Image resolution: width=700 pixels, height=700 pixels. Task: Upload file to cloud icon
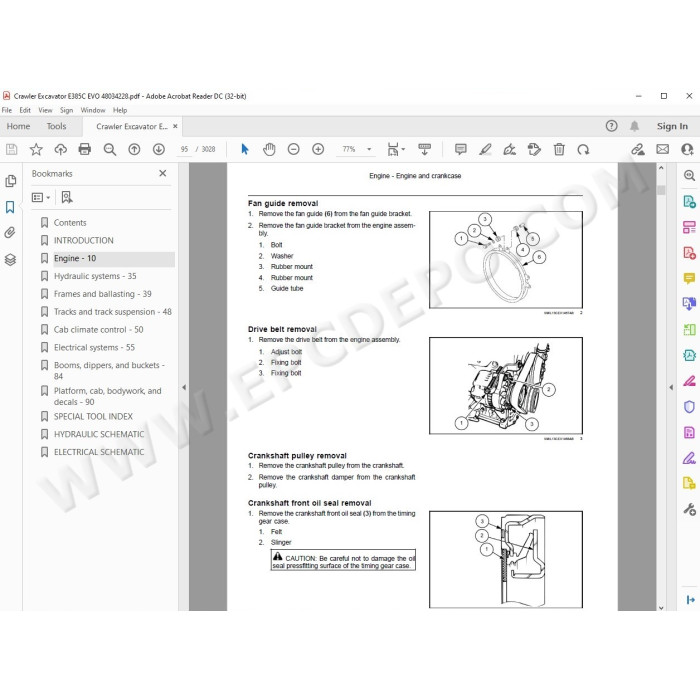coord(60,149)
